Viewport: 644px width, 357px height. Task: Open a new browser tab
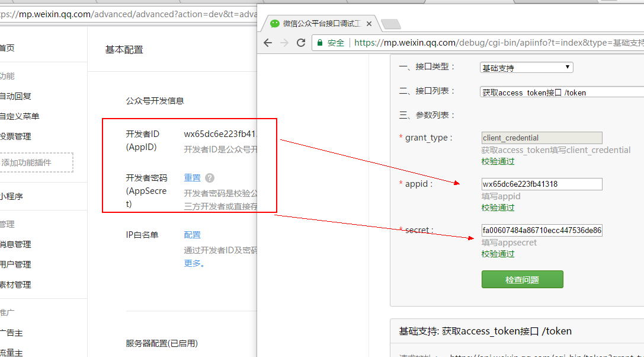pos(391,24)
